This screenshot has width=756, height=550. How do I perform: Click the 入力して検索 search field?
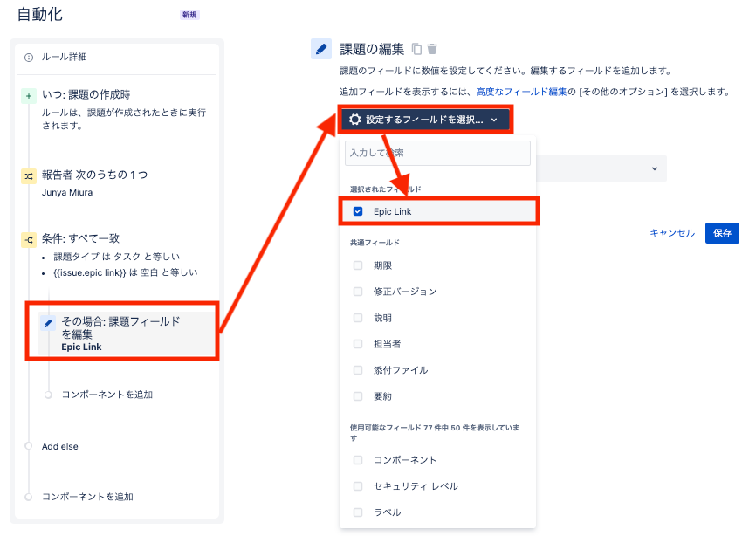pyautogui.click(x=437, y=153)
